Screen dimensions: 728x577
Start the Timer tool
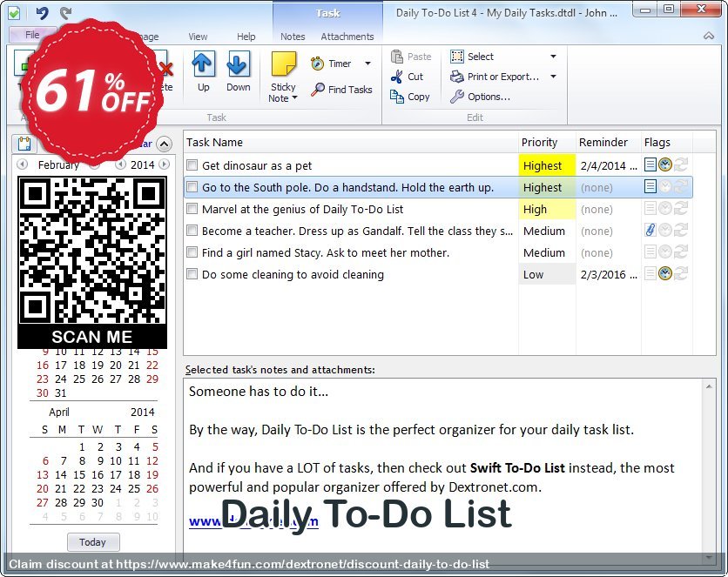click(331, 64)
